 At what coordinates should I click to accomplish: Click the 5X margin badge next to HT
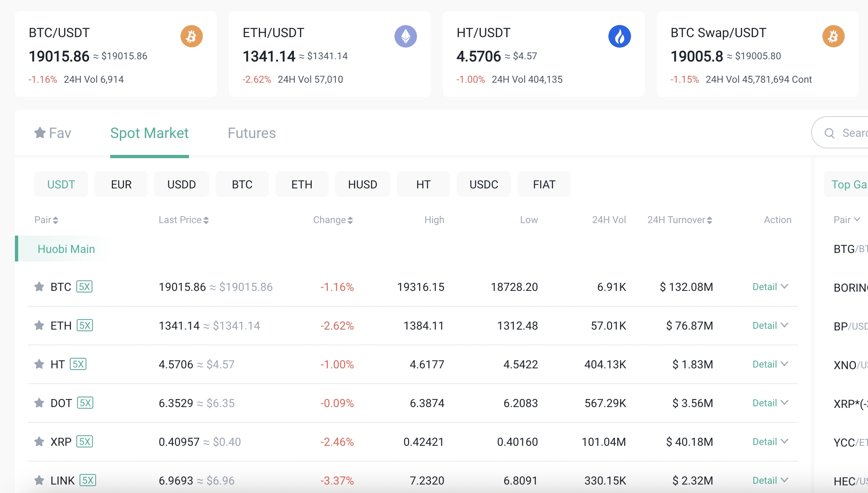point(78,364)
